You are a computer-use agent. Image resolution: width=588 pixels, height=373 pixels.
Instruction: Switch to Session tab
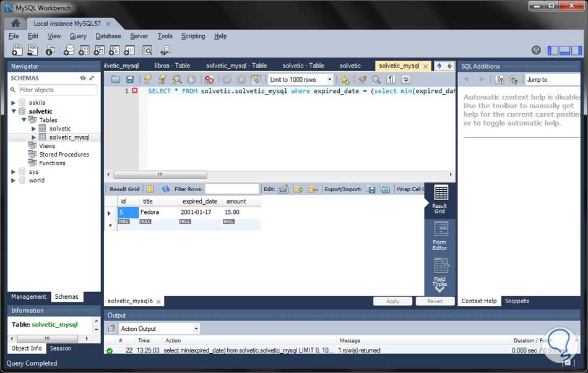(x=61, y=348)
